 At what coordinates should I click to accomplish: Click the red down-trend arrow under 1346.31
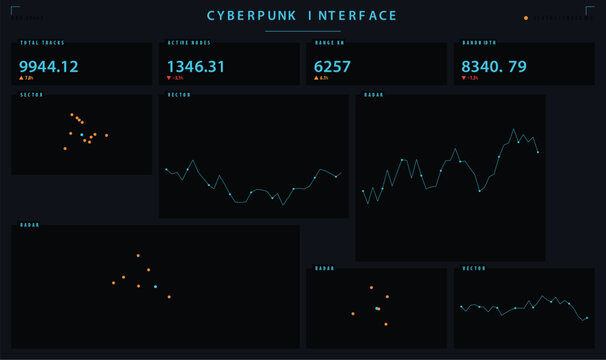tap(169, 78)
